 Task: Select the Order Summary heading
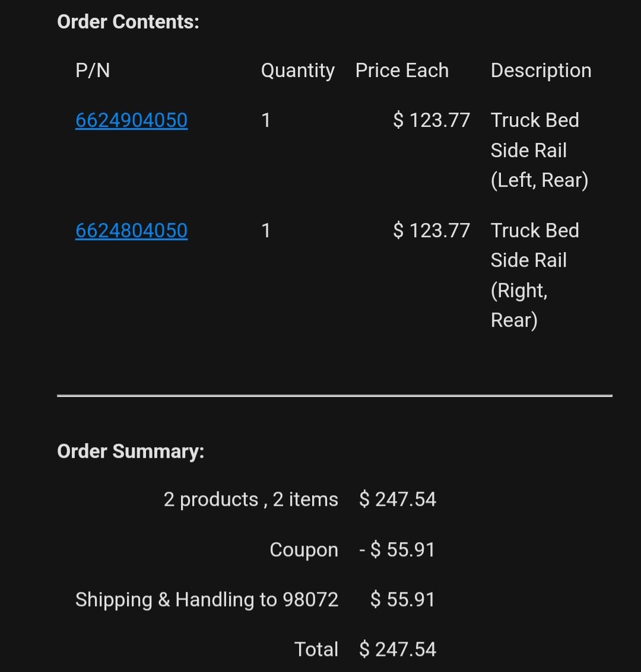tap(131, 451)
